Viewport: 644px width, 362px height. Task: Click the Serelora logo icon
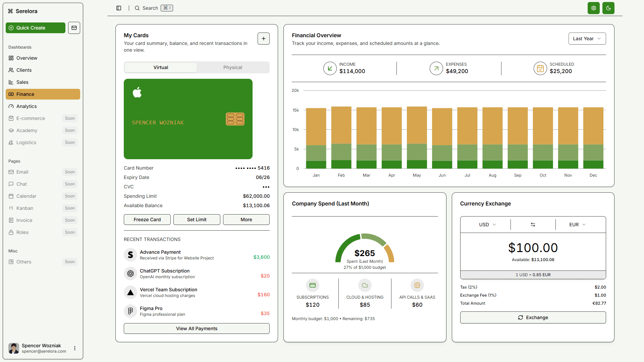[x=10, y=11]
